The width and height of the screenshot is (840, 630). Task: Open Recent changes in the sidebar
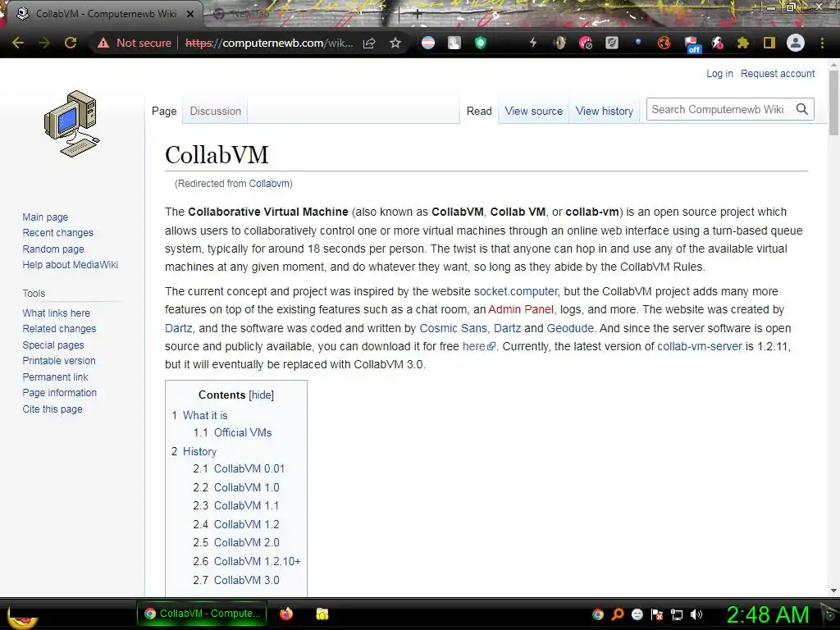pyautogui.click(x=58, y=232)
